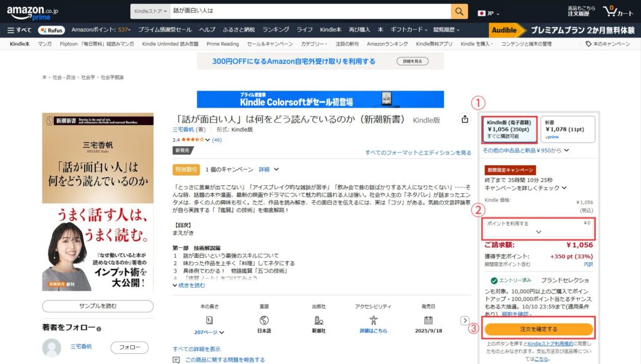Select the 新書 ¥1,078 format option
This screenshot has height=364, width=641.
[567, 129]
